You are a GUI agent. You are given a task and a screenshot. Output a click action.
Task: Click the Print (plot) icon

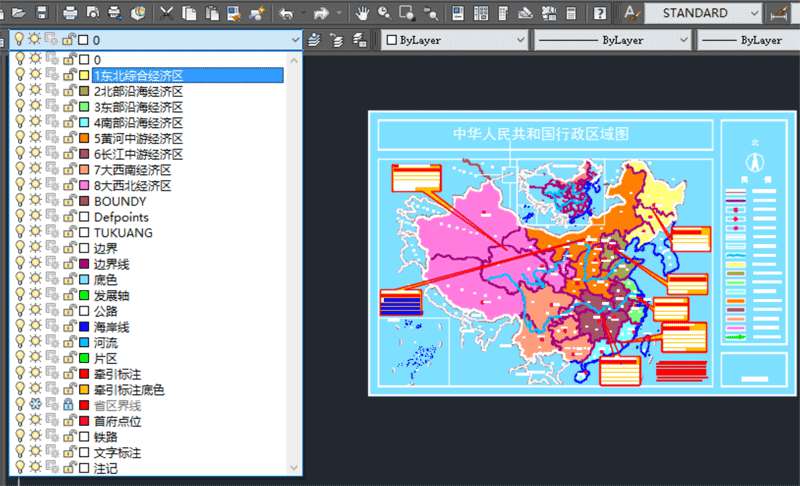click(70, 13)
